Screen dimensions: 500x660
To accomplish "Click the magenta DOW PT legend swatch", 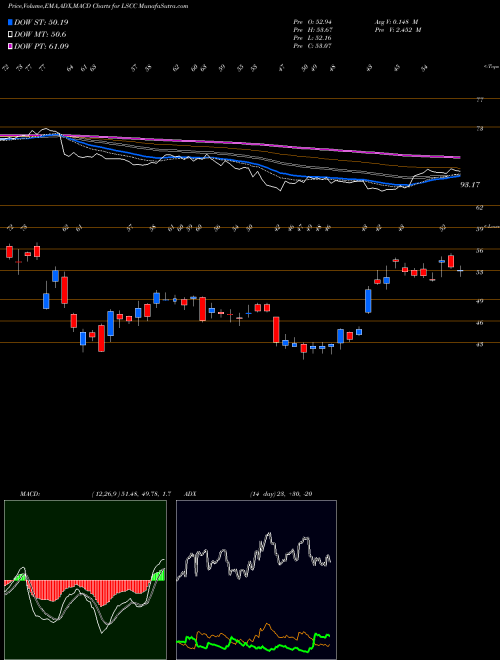I will (10, 46).
